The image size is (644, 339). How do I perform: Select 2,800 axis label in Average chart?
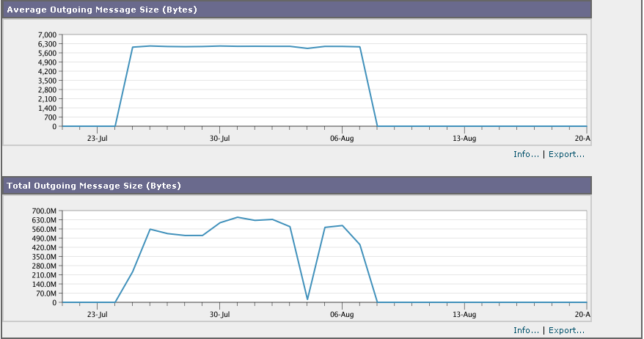tap(47, 90)
